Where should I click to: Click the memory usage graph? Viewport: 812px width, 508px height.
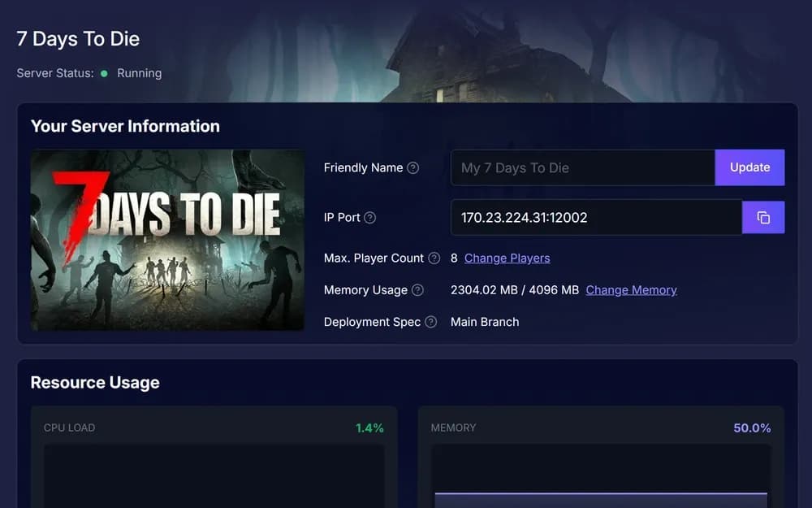pyautogui.click(x=601, y=475)
